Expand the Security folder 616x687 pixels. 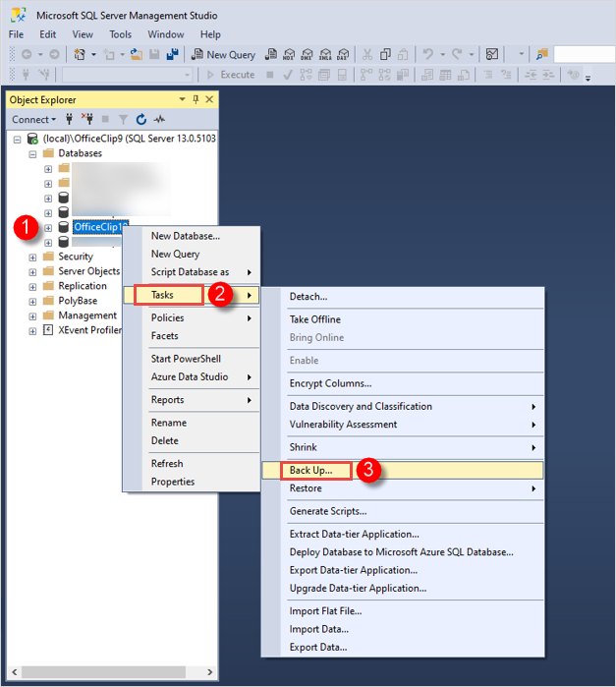click(x=32, y=258)
